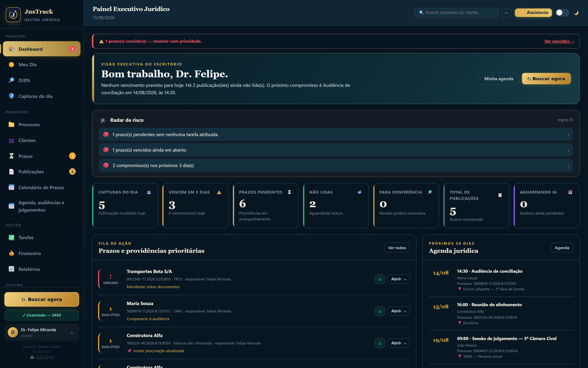
Task: Check off Construtora Alfa procuração deadline
Action: 380,343
